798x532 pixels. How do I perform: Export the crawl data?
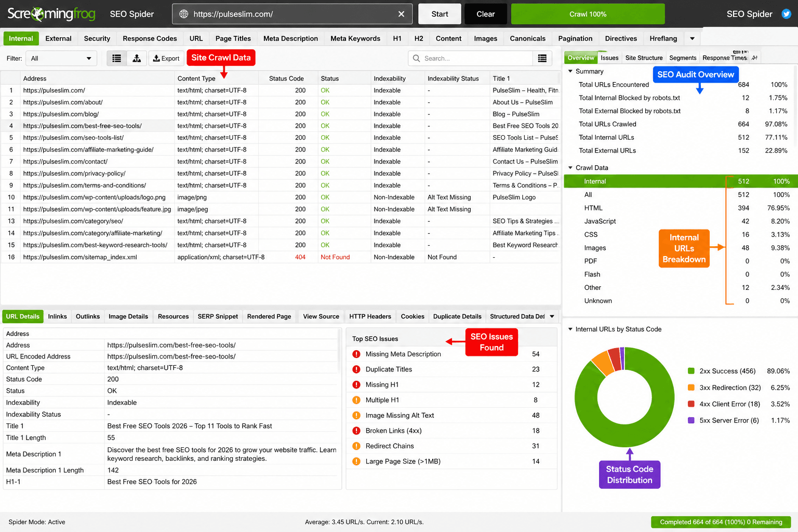point(166,58)
